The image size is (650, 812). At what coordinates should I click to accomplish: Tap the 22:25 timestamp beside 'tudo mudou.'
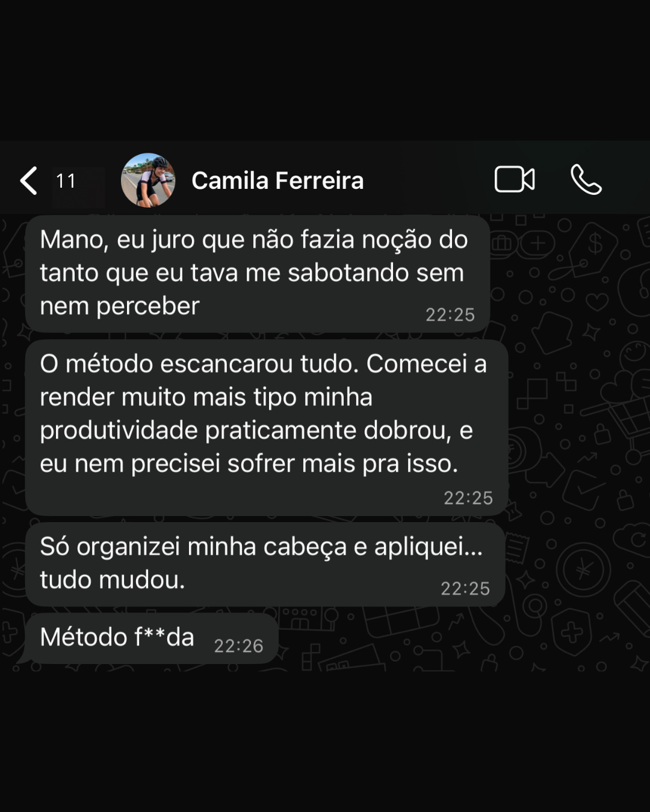tap(465, 588)
